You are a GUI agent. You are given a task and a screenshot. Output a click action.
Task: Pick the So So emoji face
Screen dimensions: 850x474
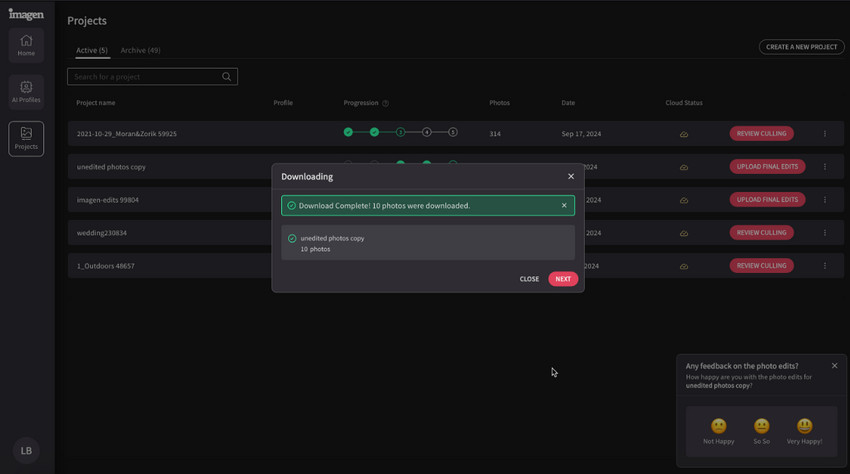(x=762, y=426)
